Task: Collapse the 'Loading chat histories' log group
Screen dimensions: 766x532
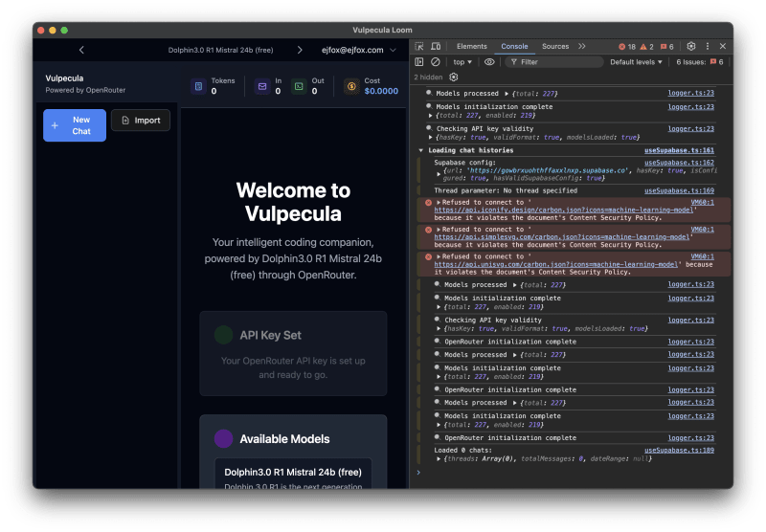Action: tap(421, 150)
